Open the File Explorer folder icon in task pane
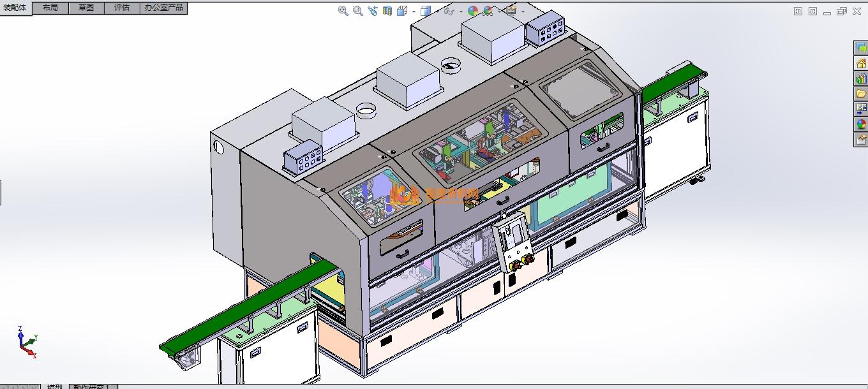Viewport: 868px width, 389px height. pos(861,94)
